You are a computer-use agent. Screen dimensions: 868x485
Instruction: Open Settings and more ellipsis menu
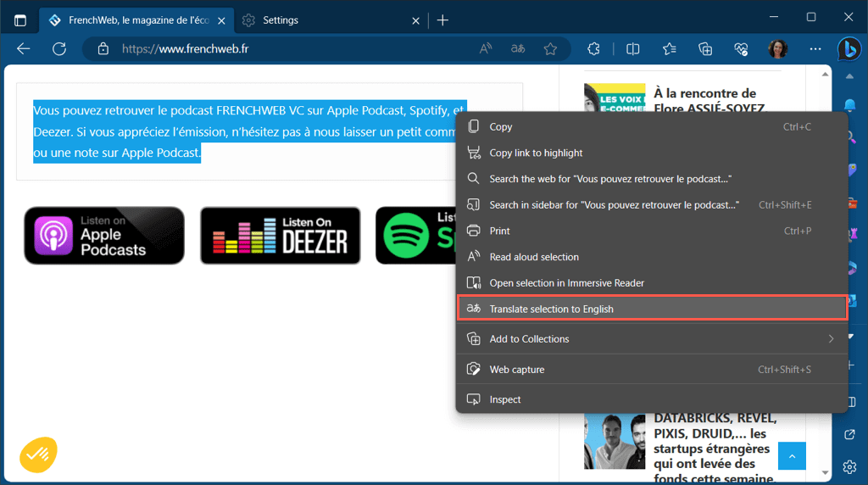click(815, 49)
